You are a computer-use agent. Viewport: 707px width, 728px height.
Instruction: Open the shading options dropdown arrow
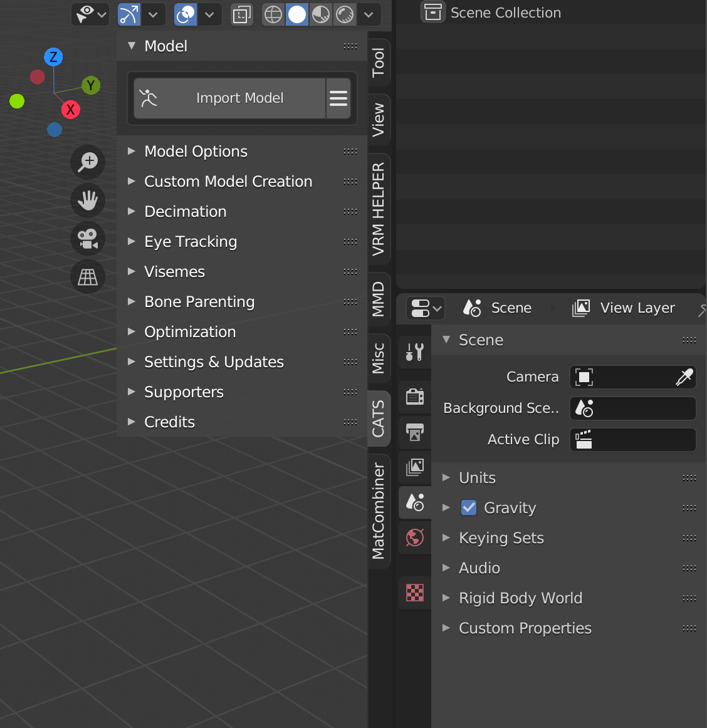[x=369, y=14]
